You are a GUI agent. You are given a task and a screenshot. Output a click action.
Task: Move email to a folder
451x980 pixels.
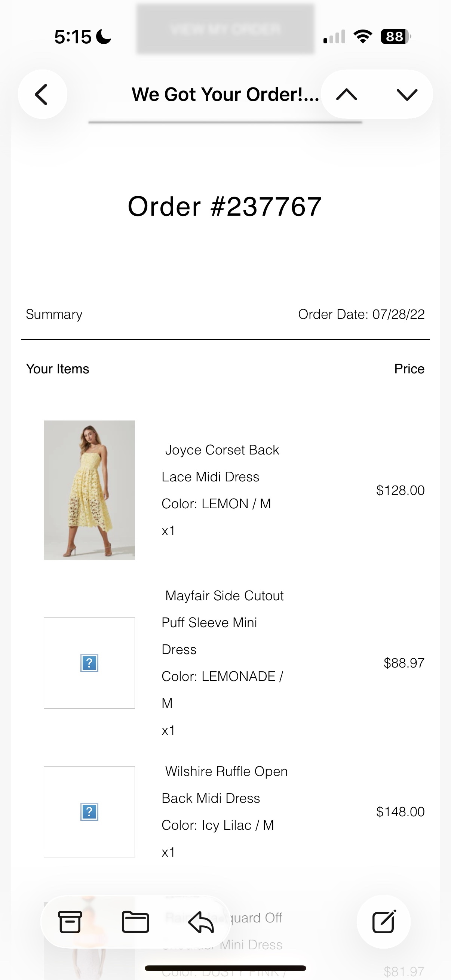[135, 922]
